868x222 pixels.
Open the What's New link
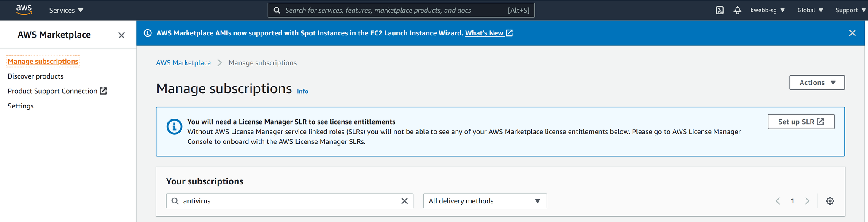tap(489, 33)
